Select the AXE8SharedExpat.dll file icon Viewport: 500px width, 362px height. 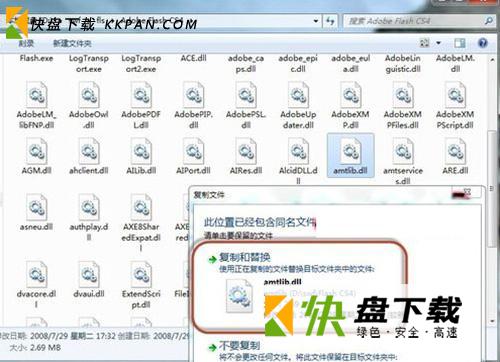(x=141, y=207)
